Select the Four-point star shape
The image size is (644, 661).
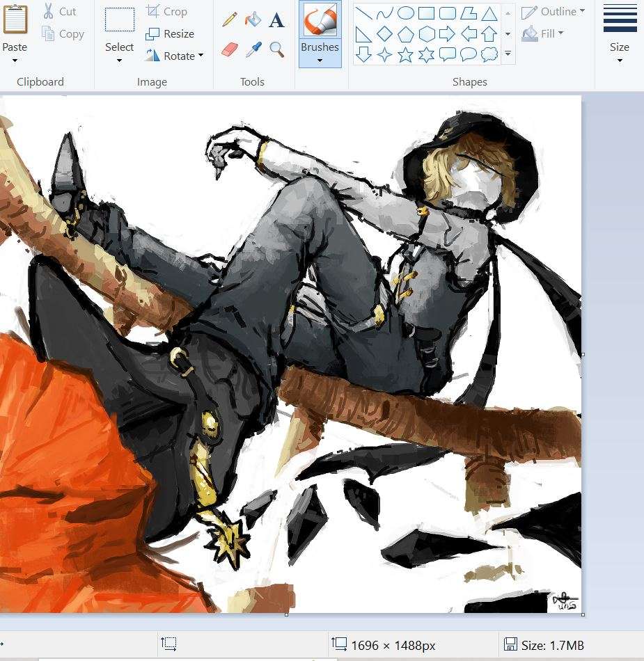pyautogui.click(x=384, y=54)
